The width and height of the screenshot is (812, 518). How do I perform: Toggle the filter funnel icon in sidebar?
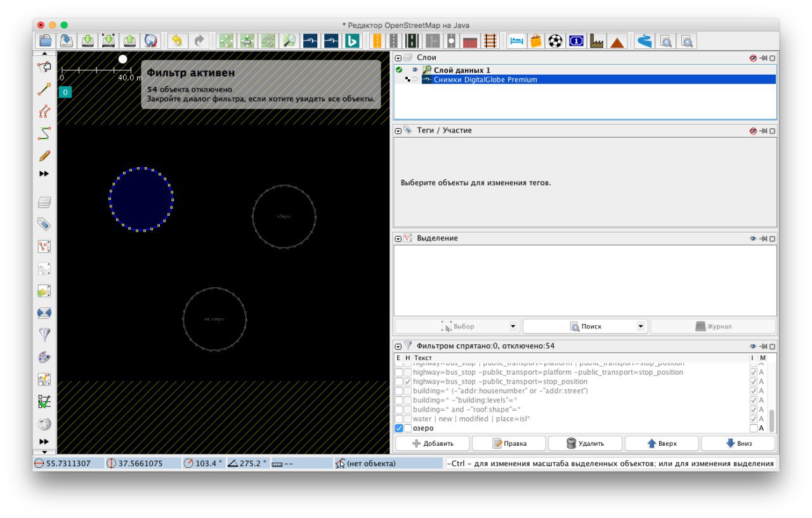point(44,335)
